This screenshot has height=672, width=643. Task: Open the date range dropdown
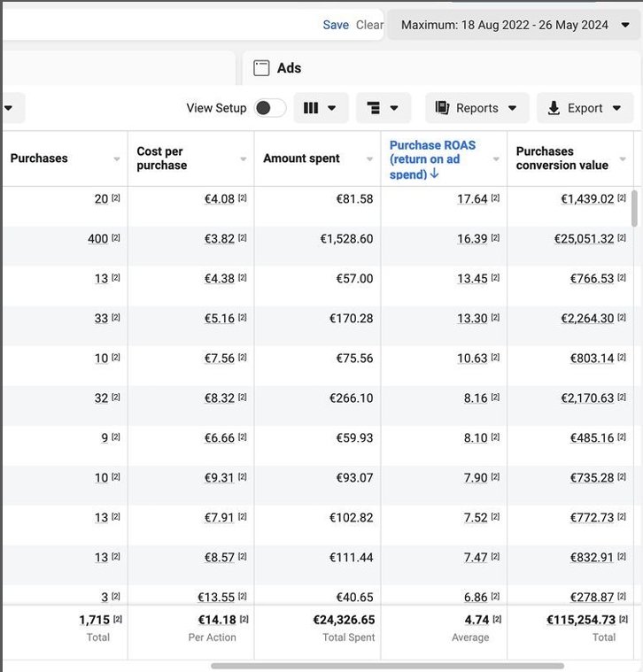(x=515, y=25)
